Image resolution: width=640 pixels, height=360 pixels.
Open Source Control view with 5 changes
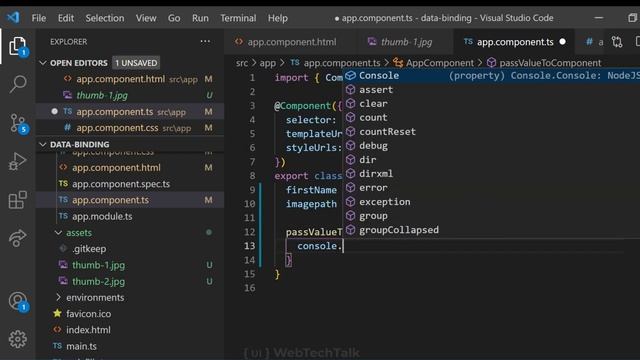click(18, 123)
